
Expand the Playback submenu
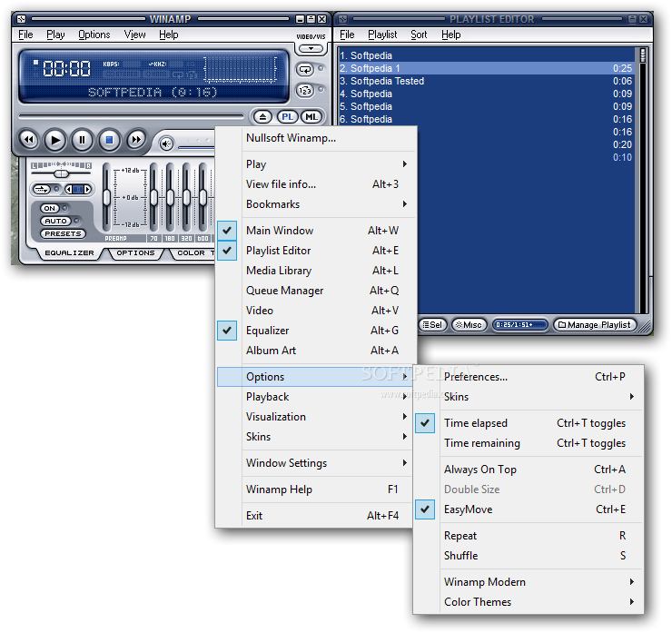(x=315, y=397)
